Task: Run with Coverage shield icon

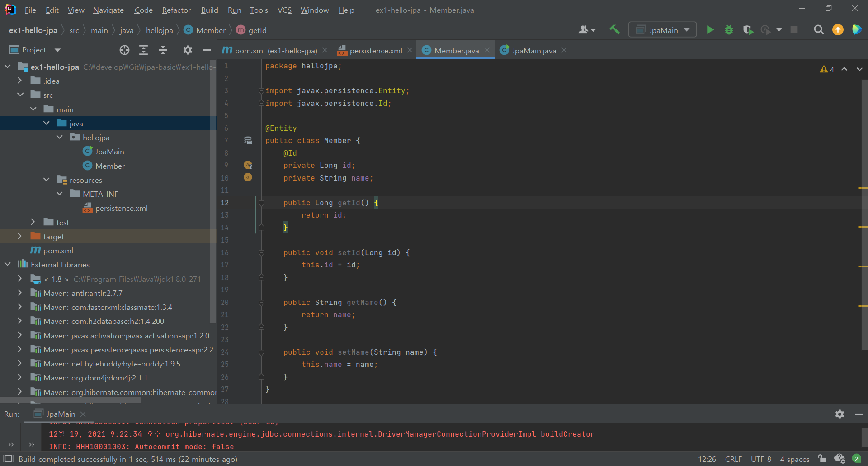Action: [748, 30]
